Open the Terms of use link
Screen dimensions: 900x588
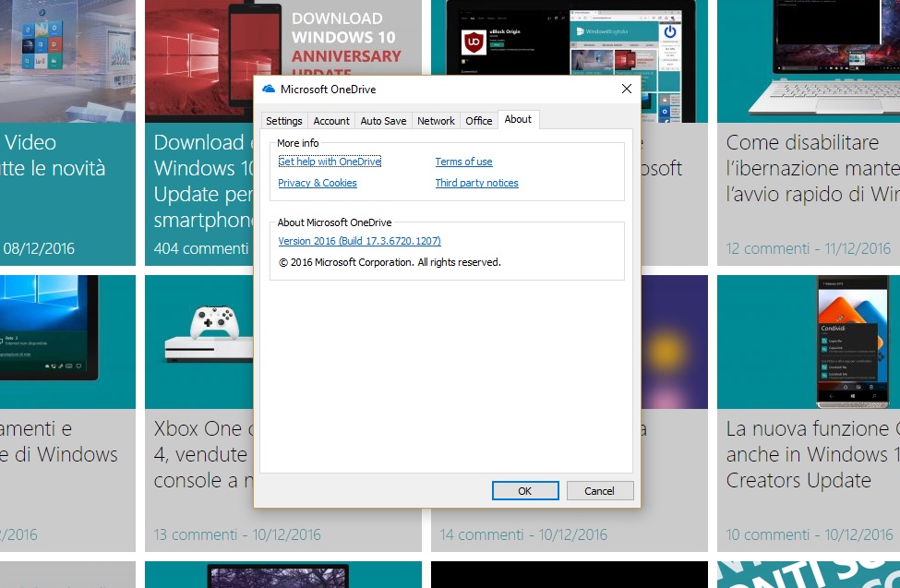pyautogui.click(x=463, y=162)
